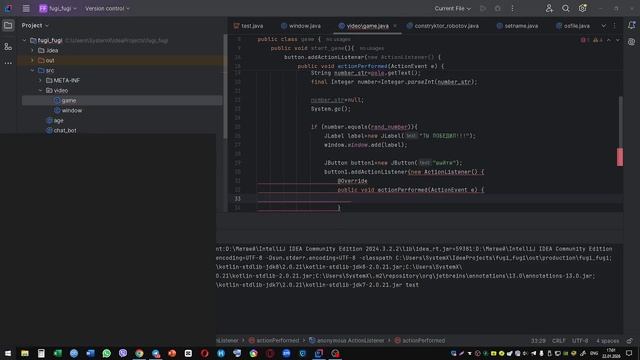
Task: Expand the out folder
Action: pos(32,60)
